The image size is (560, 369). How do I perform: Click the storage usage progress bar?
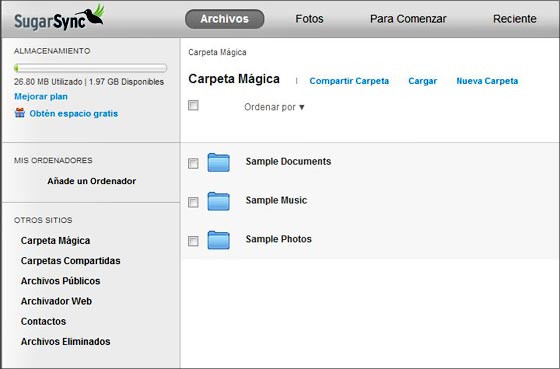[90, 68]
